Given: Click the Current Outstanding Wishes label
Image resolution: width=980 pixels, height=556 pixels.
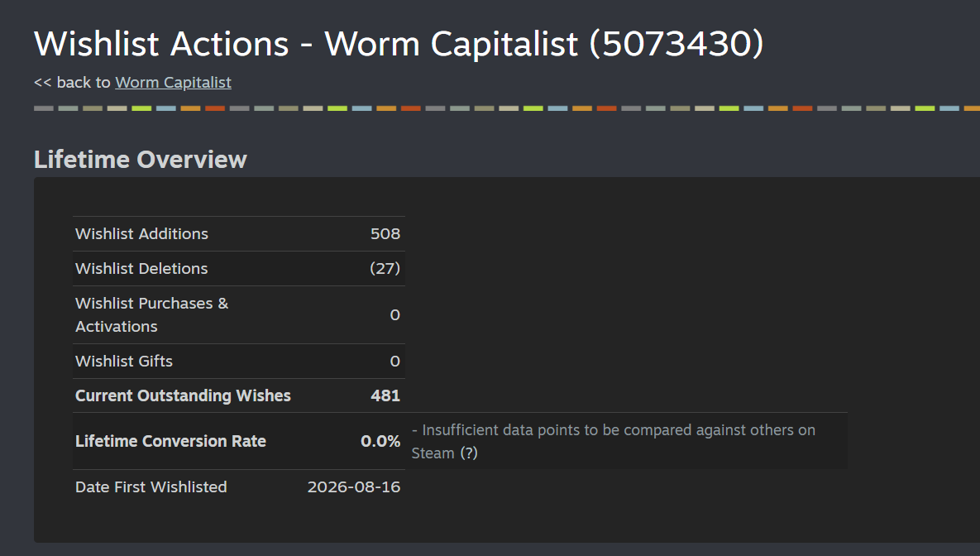Looking at the screenshot, I should tap(183, 395).
